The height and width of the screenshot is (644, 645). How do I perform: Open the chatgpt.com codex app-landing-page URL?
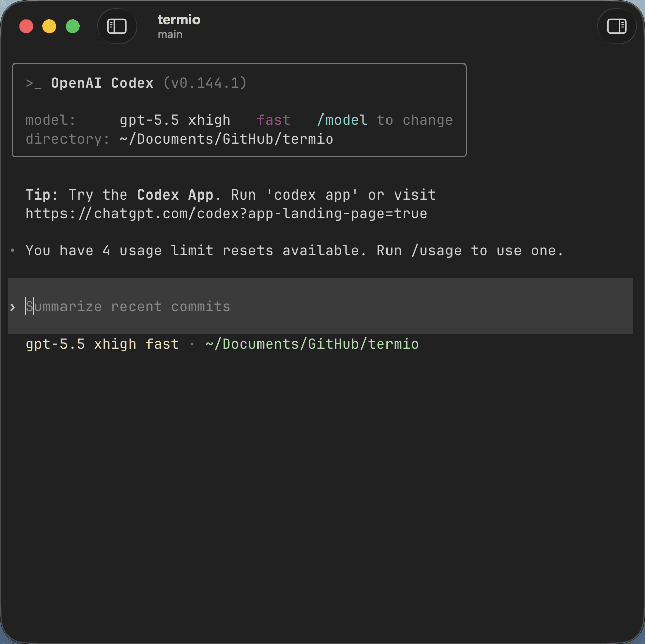226,214
